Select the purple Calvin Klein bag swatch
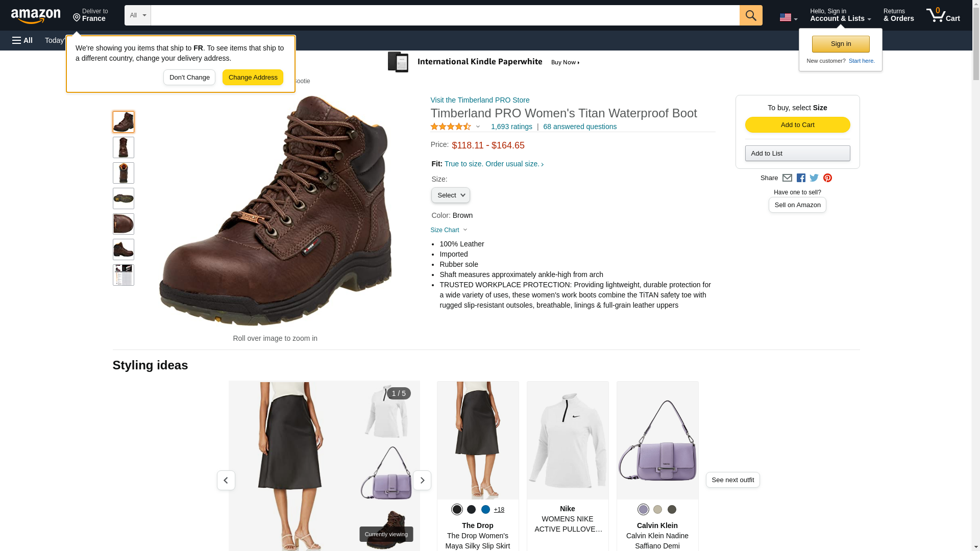This screenshot has height=551, width=980. [x=643, y=510]
